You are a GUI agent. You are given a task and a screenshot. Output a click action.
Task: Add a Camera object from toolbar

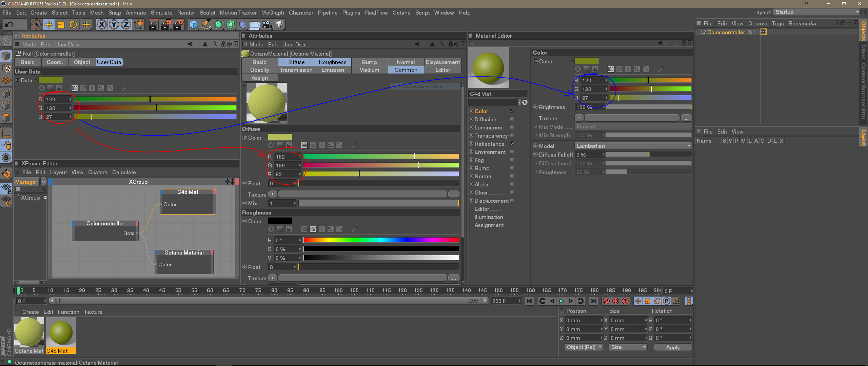tap(267, 24)
